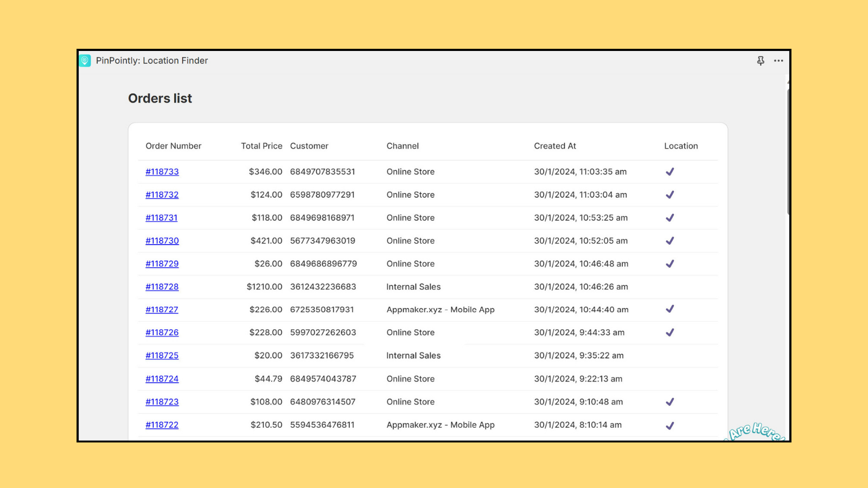The width and height of the screenshot is (868, 488).
Task: Select total price $1210.00
Action: 265,287
